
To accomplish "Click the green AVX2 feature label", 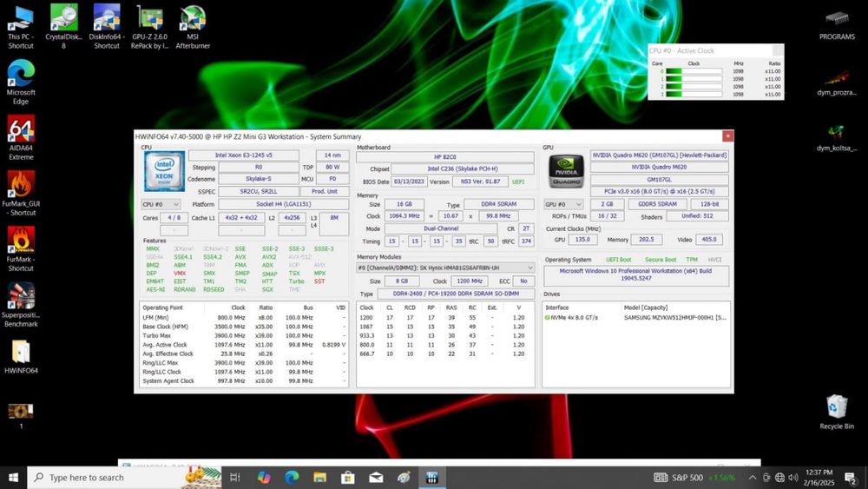I will 269,257.
